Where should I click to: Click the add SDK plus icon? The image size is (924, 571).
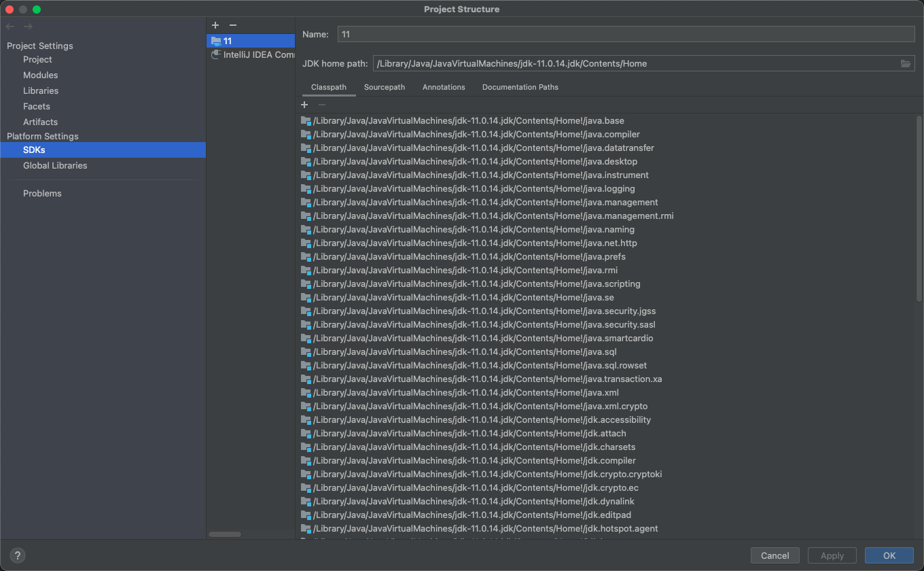click(215, 25)
